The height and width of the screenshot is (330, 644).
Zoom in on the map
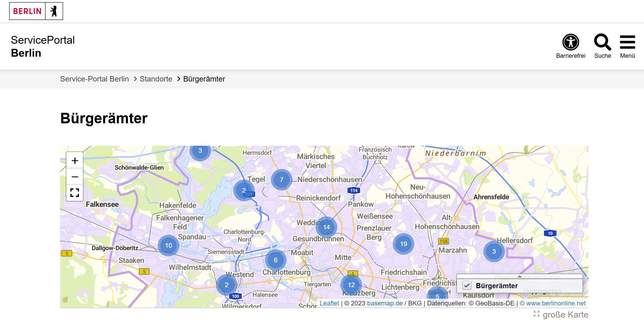75,161
